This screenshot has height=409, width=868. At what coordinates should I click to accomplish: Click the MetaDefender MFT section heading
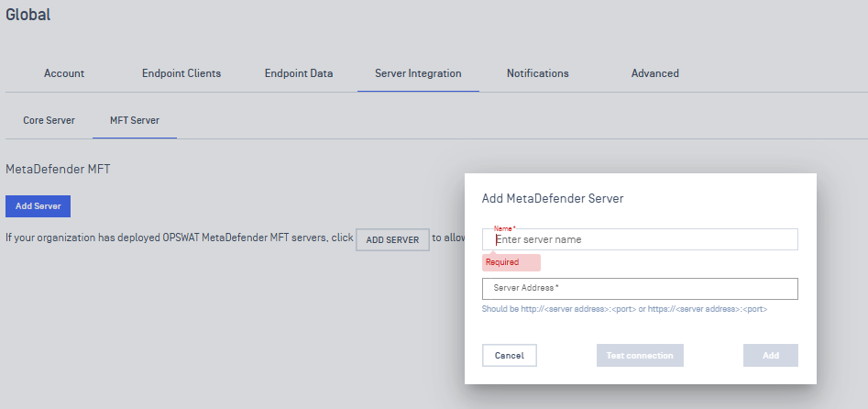pos(58,170)
